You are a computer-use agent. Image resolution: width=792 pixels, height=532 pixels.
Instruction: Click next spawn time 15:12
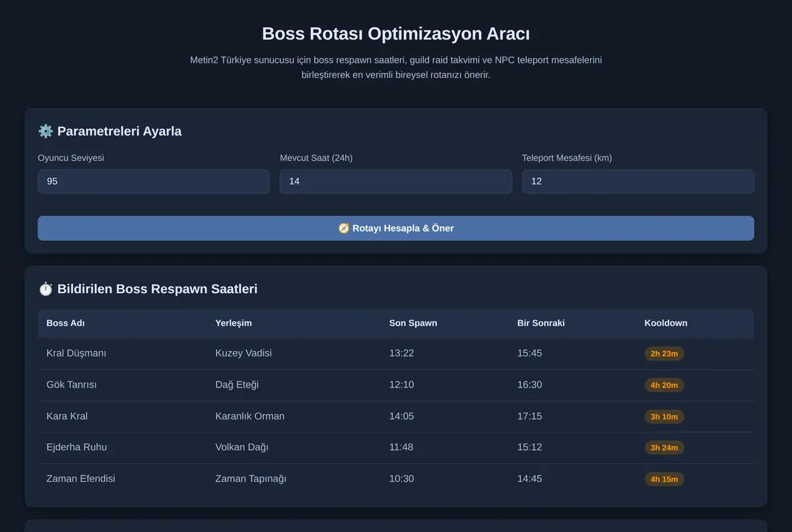click(530, 447)
